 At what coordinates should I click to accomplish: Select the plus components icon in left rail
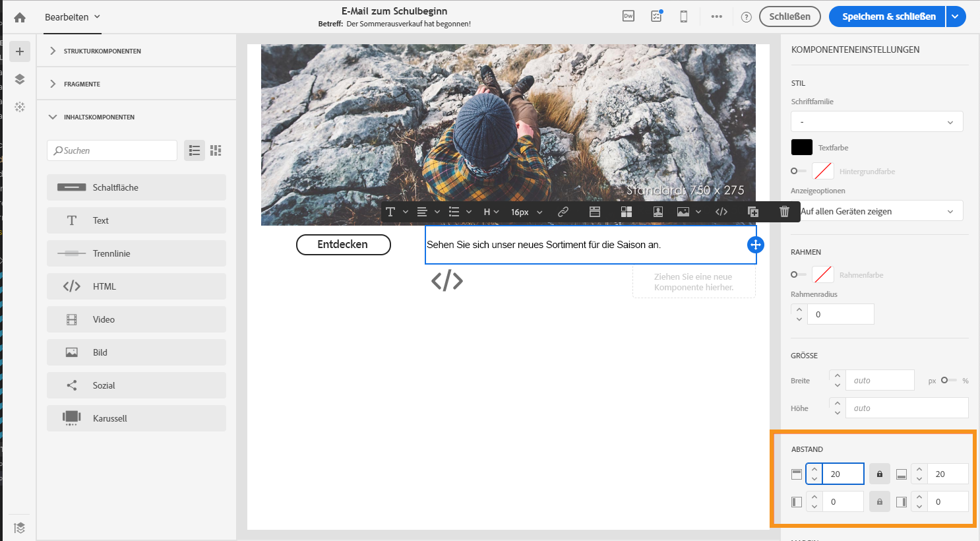[20, 51]
